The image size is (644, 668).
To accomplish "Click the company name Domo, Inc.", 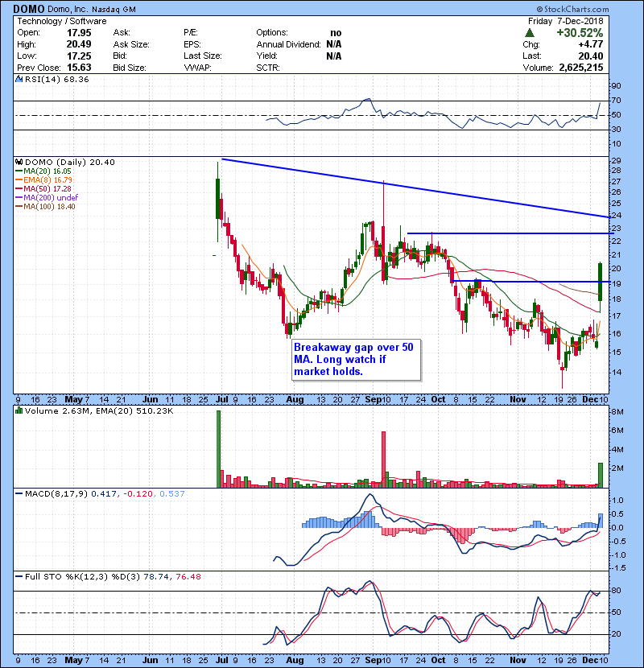I will point(68,10).
